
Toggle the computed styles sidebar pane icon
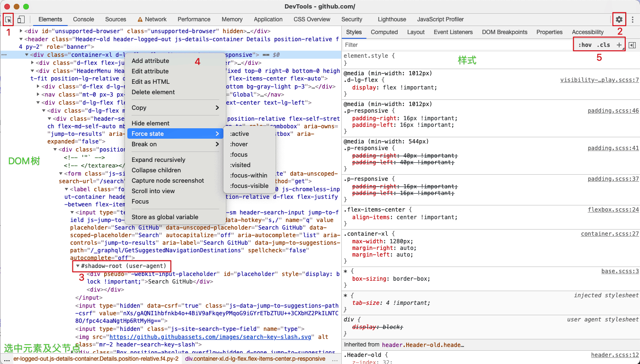[x=632, y=45]
